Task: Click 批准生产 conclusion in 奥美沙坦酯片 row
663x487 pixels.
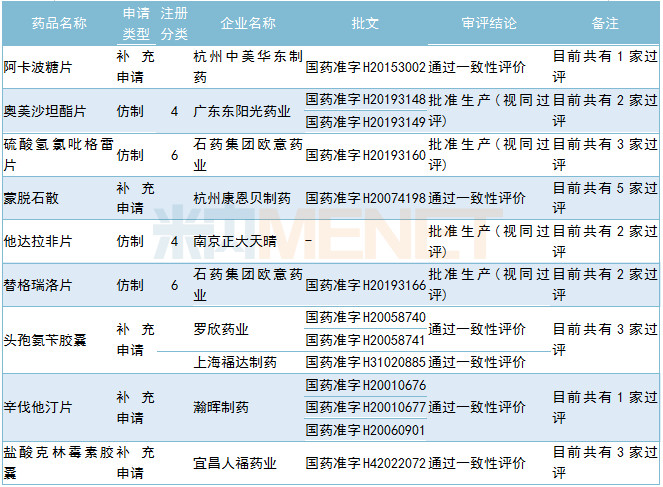Action: (489, 111)
